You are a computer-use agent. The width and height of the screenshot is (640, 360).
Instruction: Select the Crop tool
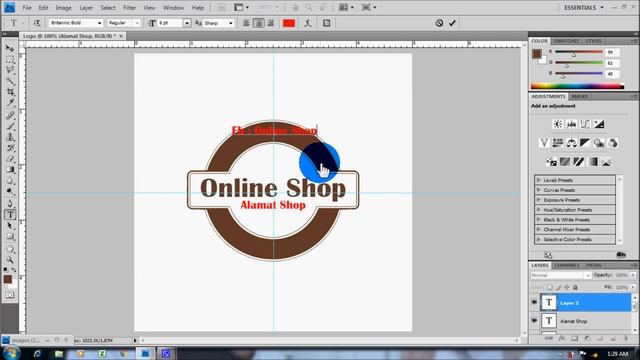10,92
